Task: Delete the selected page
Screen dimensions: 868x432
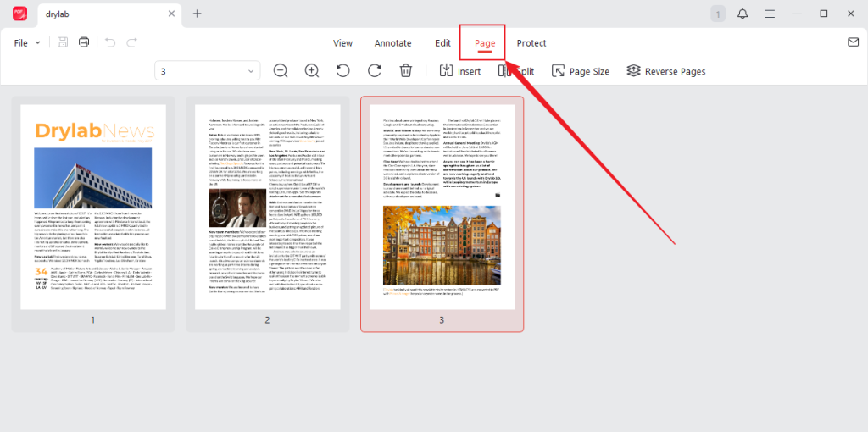Action: pos(406,71)
